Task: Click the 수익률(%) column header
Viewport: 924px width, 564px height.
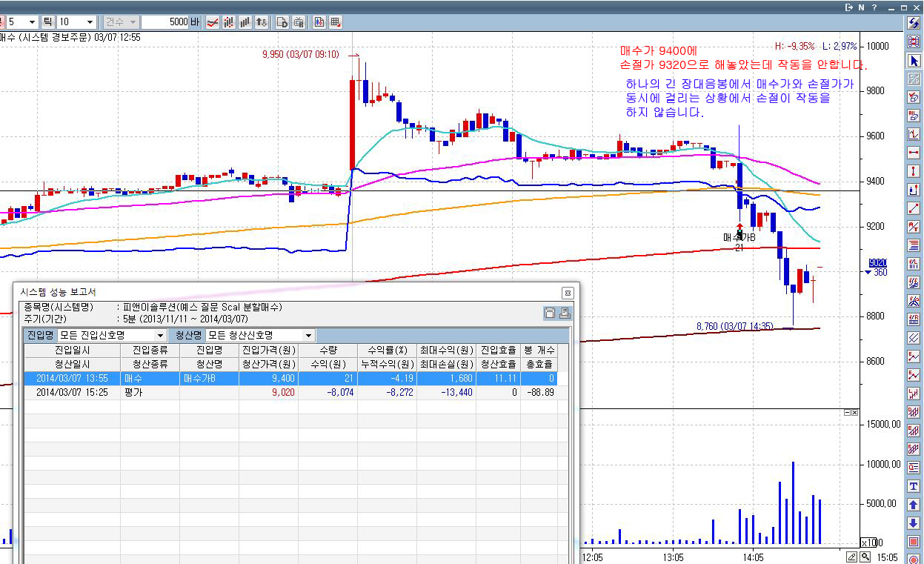Action: click(x=387, y=350)
